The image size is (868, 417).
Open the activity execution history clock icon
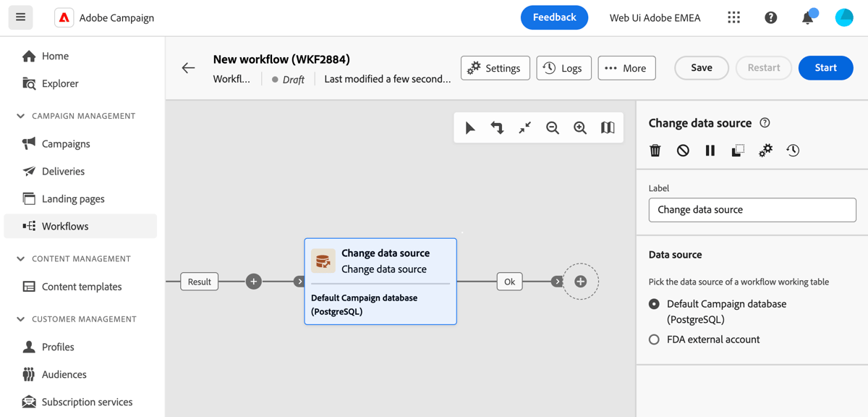(793, 150)
